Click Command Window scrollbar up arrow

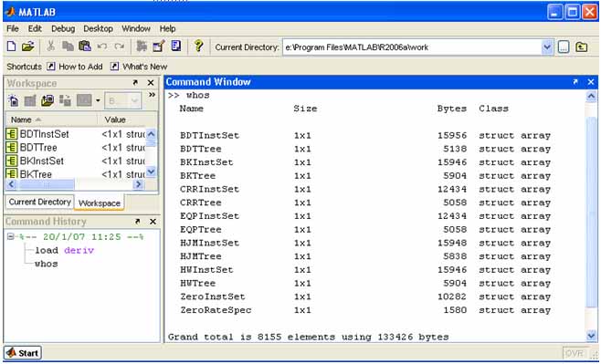[x=592, y=96]
